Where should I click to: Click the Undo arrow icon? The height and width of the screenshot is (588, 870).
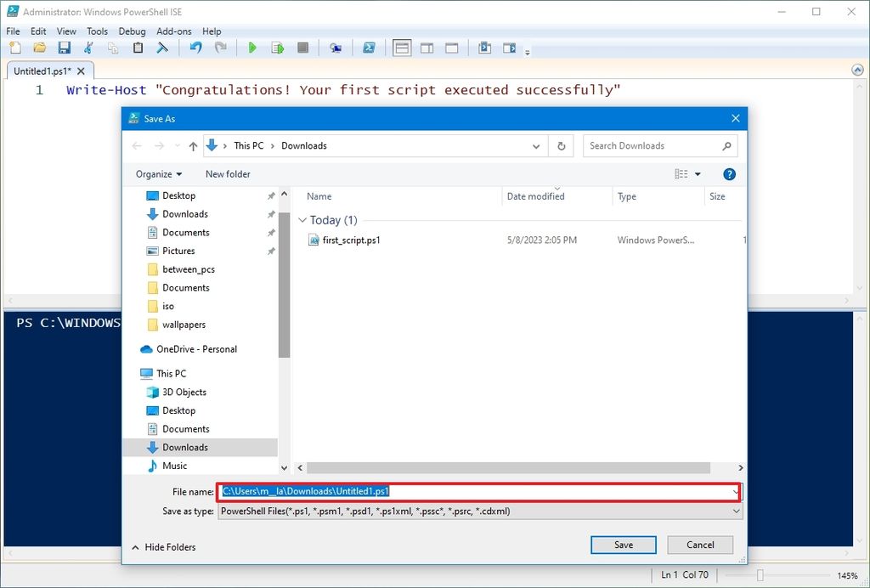pos(195,48)
